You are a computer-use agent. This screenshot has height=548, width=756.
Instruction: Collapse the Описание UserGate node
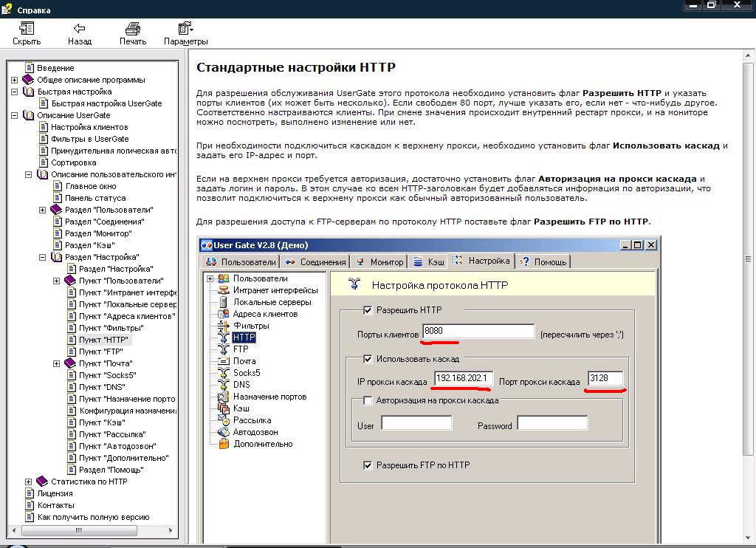[15, 115]
